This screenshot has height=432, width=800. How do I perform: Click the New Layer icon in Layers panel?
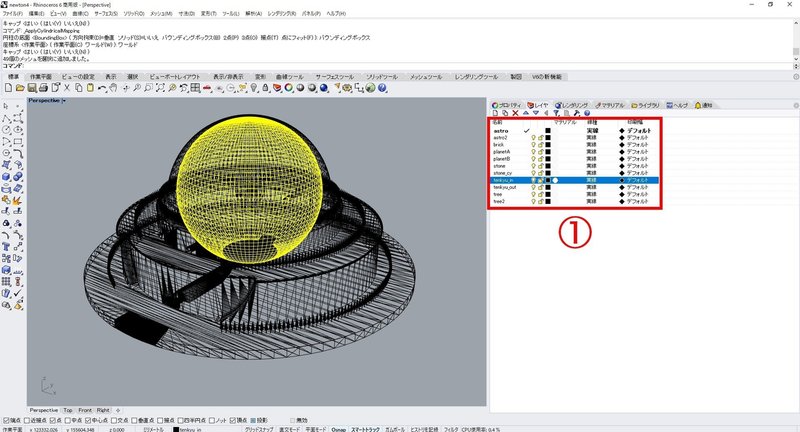[x=495, y=113]
